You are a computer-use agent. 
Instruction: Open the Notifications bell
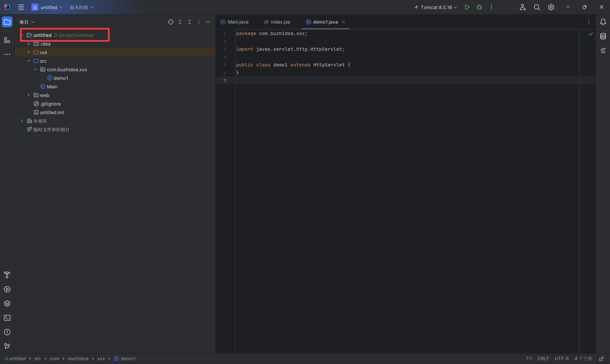point(603,22)
